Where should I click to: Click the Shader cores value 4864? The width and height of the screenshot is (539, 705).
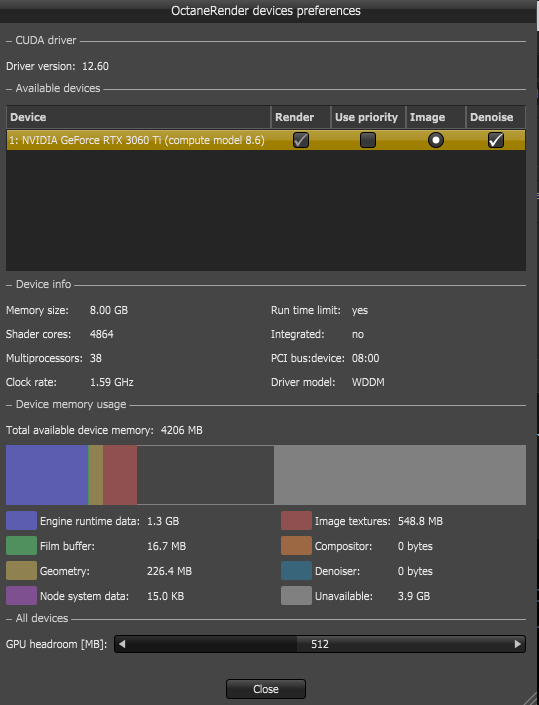click(102, 334)
